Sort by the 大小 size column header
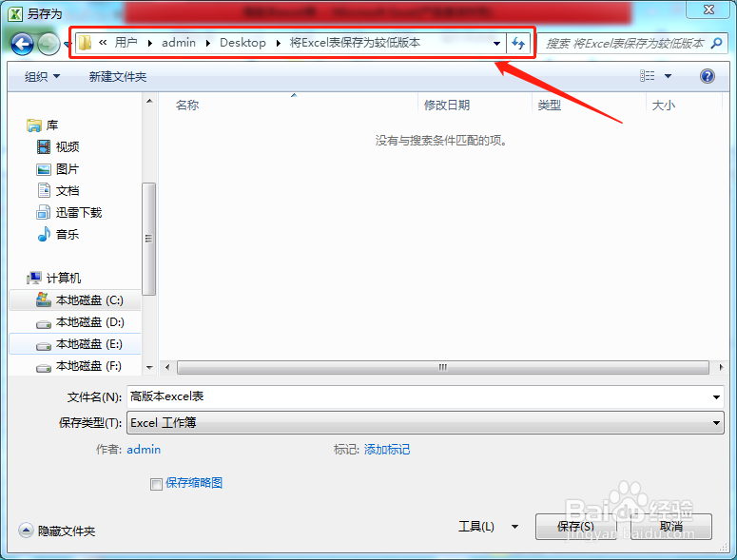 [663, 106]
